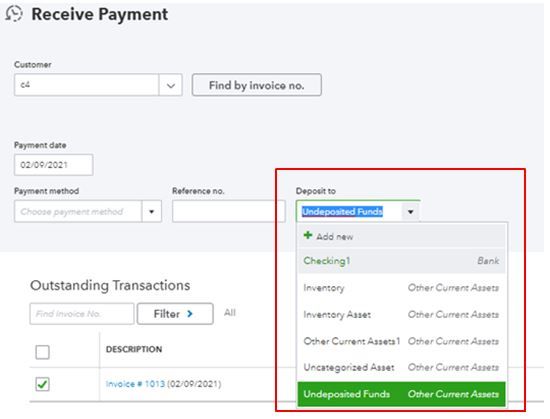The height and width of the screenshot is (419, 550).
Task: Click the Filter button arrow icon
Action: [190, 314]
